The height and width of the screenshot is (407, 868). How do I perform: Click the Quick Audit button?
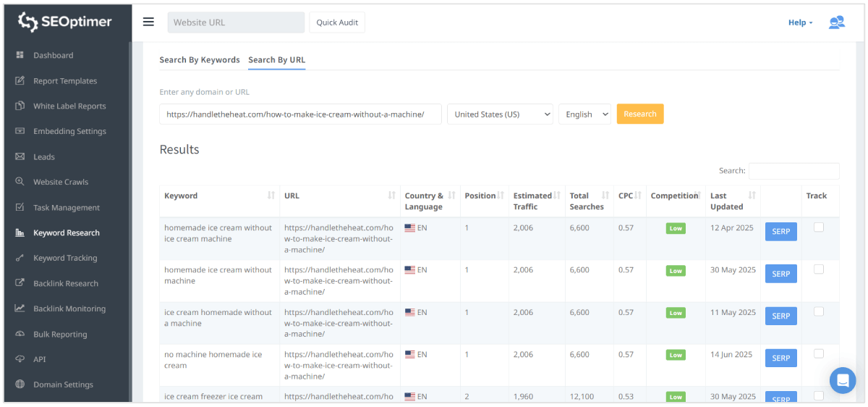pos(337,22)
